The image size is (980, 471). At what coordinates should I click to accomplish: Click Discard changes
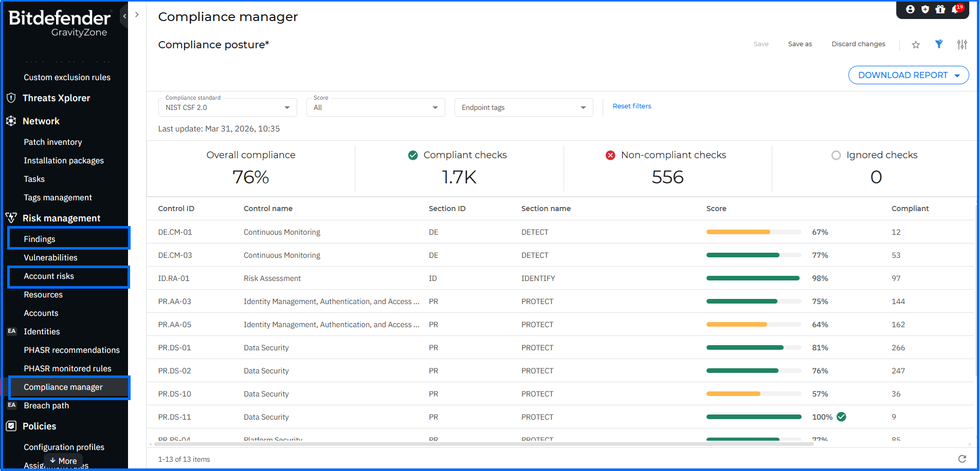pyautogui.click(x=858, y=44)
